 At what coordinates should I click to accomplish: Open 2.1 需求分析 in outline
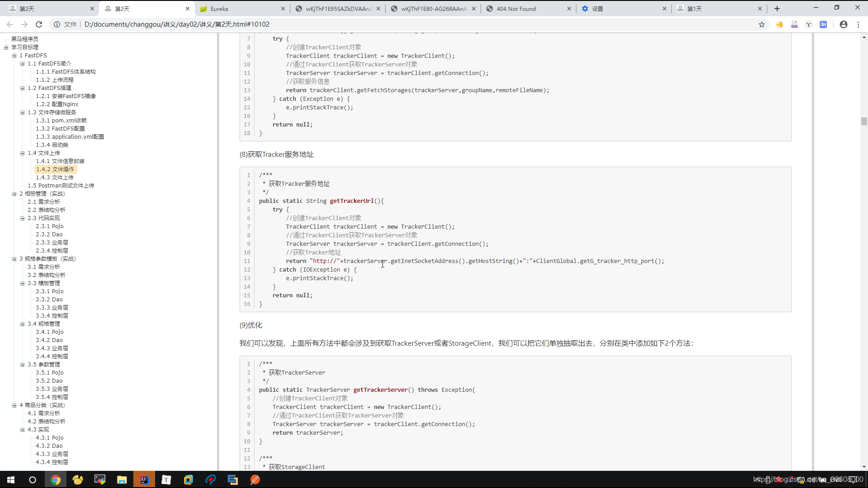click(x=43, y=202)
